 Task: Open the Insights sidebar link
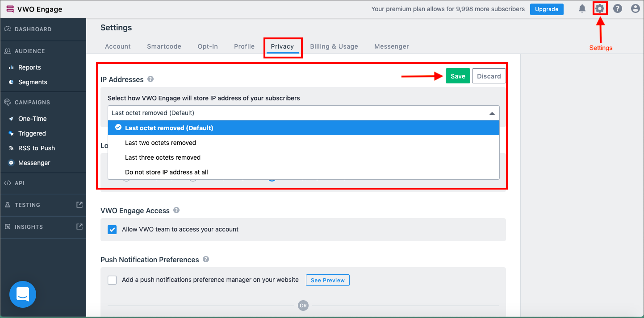pyautogui.click(x=29, y=227)
